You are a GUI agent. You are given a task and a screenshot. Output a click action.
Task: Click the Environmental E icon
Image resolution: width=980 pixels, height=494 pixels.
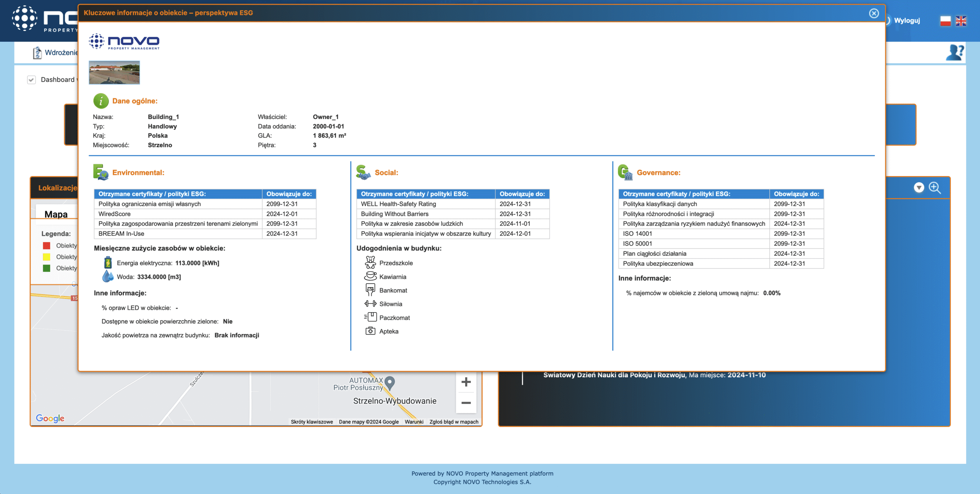tap(101, 172)
